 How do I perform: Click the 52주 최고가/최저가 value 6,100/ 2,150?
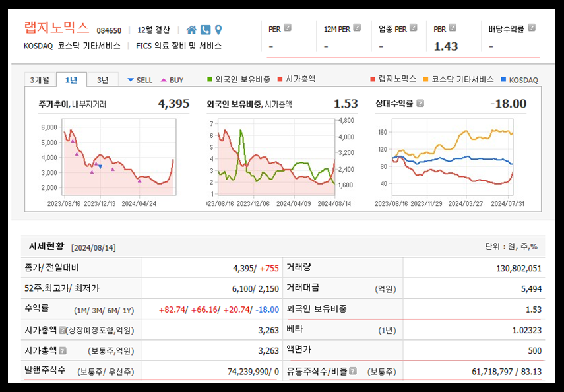pyautogui.click(x=256, y=289)
